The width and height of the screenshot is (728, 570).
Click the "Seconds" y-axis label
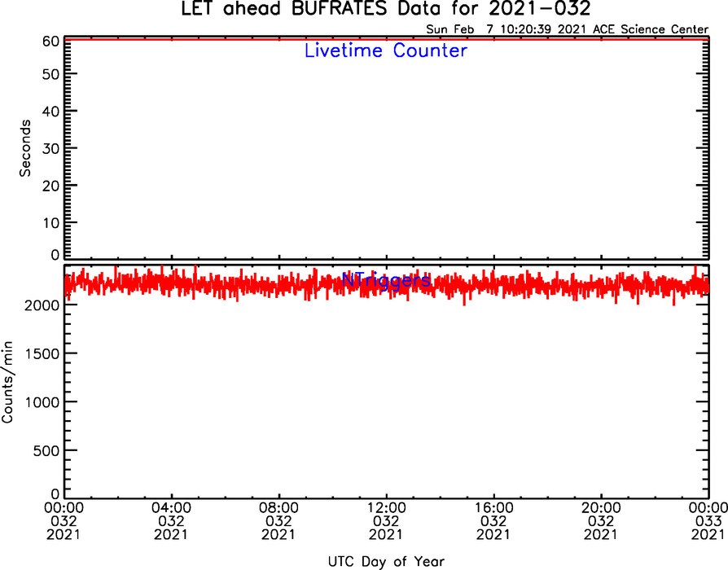[x=25, y=147]
